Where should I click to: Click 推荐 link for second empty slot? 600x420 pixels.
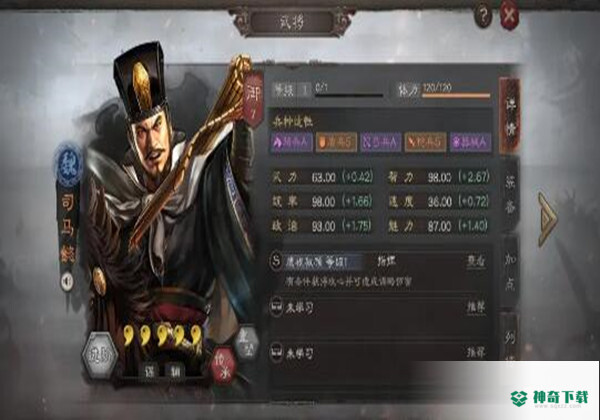[476, 352]
